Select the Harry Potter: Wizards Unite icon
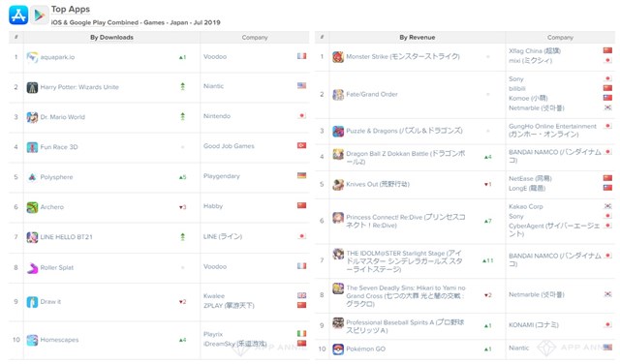Viewport: 620px width, 364px height. coord(32,87)
